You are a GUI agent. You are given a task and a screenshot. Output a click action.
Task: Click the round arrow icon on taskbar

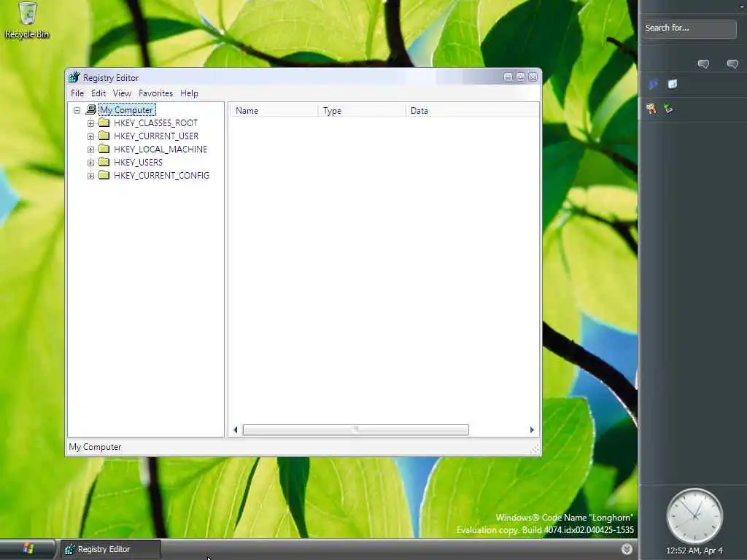point(627,549)
